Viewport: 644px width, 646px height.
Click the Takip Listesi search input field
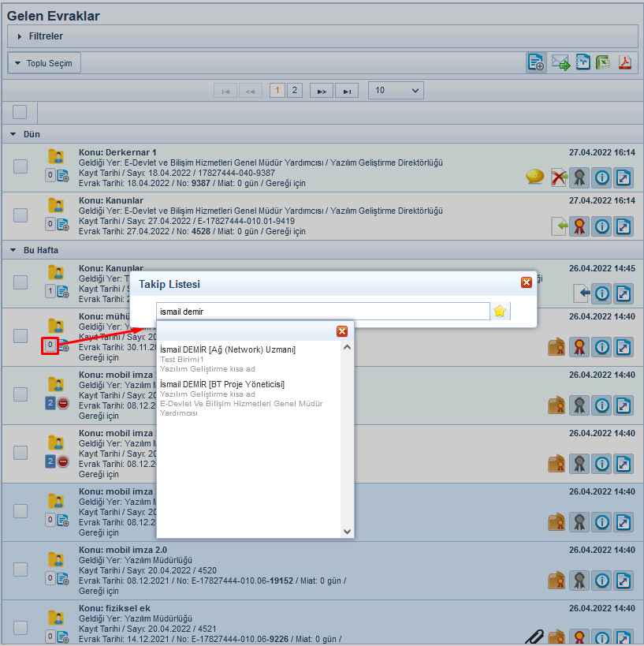[x=322, y=312]
